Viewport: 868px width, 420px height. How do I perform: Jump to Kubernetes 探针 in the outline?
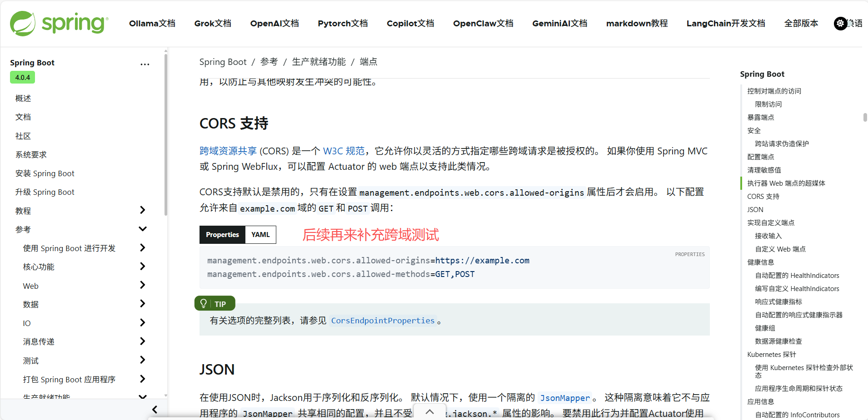click(x=772, y=355)
